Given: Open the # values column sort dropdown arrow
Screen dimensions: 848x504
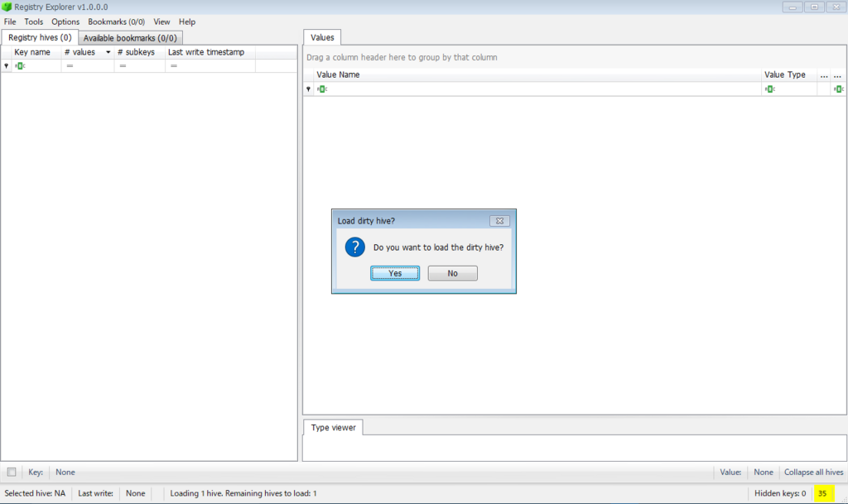Looking at the screenshot, I should pyautogui.click(x=108, y=52).
